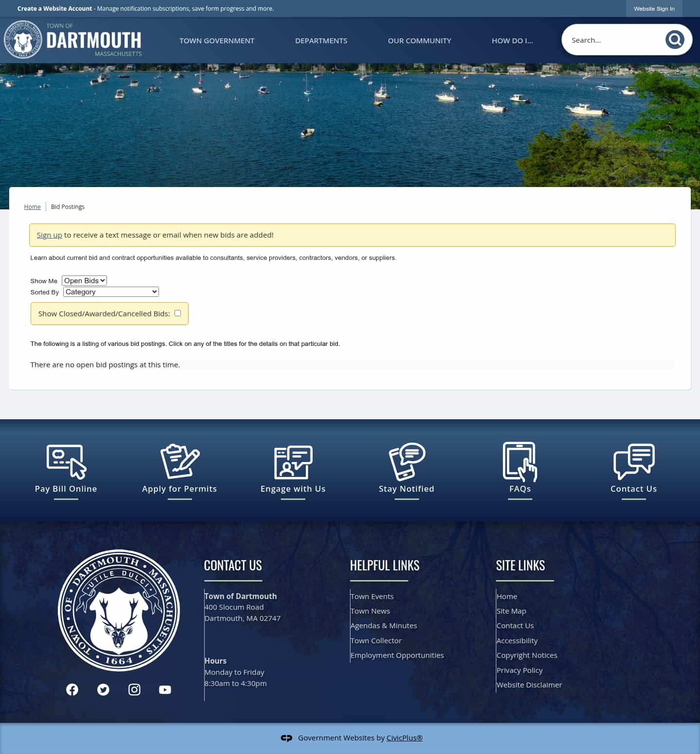
Task: Open the Twitter icon in the footer
Action: click(x=103, y=689)
